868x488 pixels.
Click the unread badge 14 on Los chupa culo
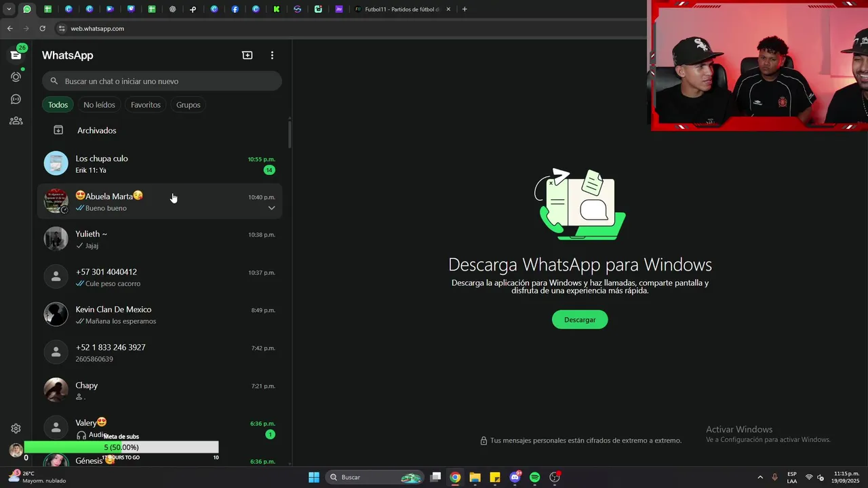click(269, 170)
